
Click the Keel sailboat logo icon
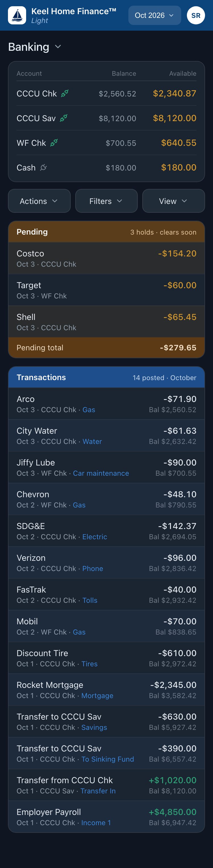click(x=17, y=16)
